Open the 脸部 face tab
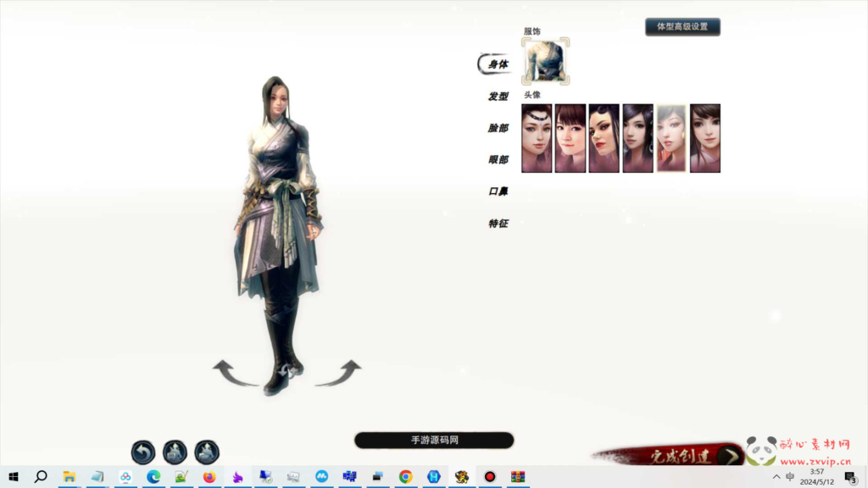868x488 pixels. click(498, 128)
